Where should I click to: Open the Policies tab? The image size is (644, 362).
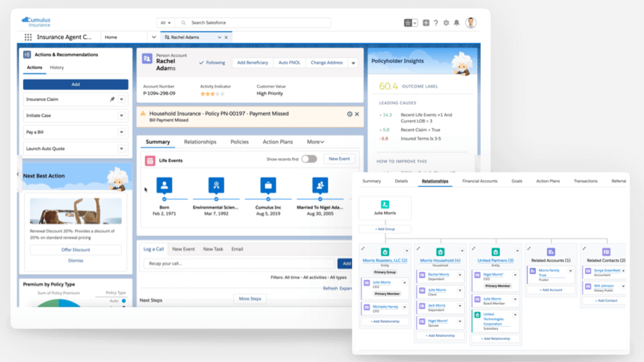coord(239,142)
